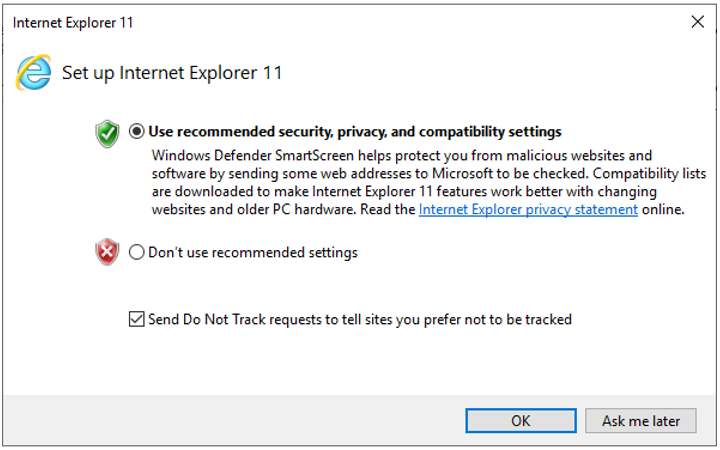720x450 pixels.
Task: Choose the Don't use recommended settings radio
Action: (x=137, y=253)
